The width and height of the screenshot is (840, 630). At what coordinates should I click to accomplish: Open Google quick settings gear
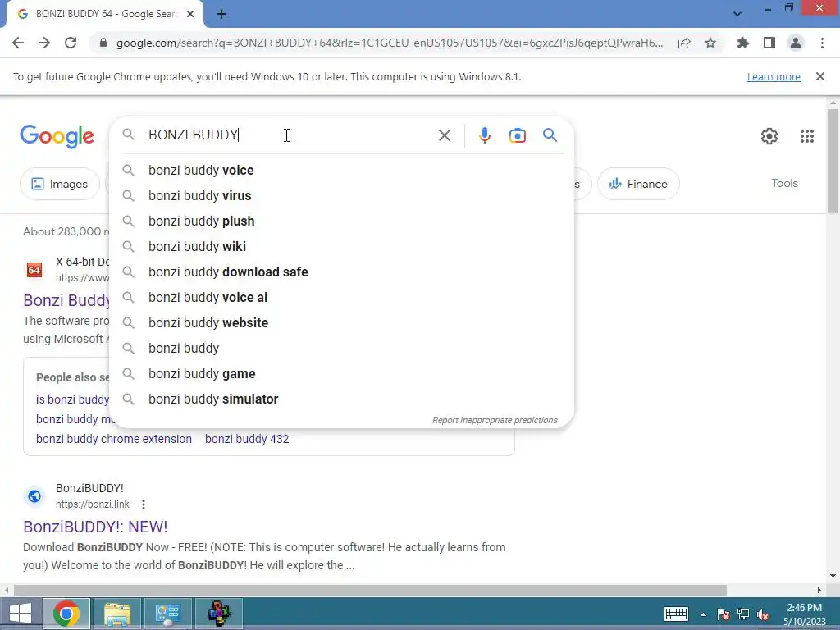(x=769, y=136)
